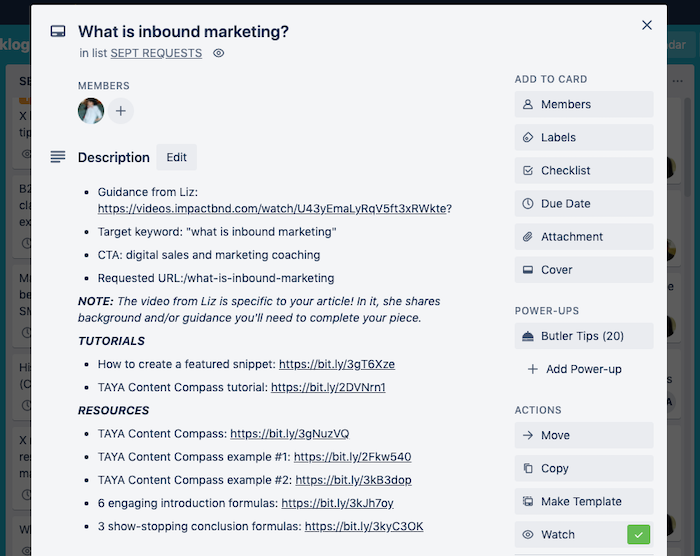Screen dimensions: 700x556
Task: Add a member with the plus button
Action: pyautogui.click(x=121, y=111)
